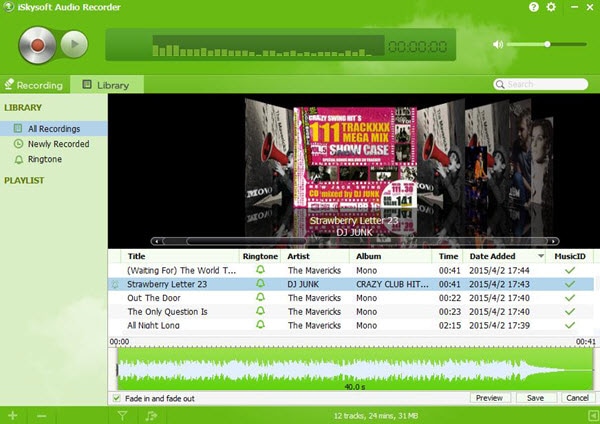This screenshot has width=600, height=424.
Task: Click the MusicID column header
Action: click(570, 256)
